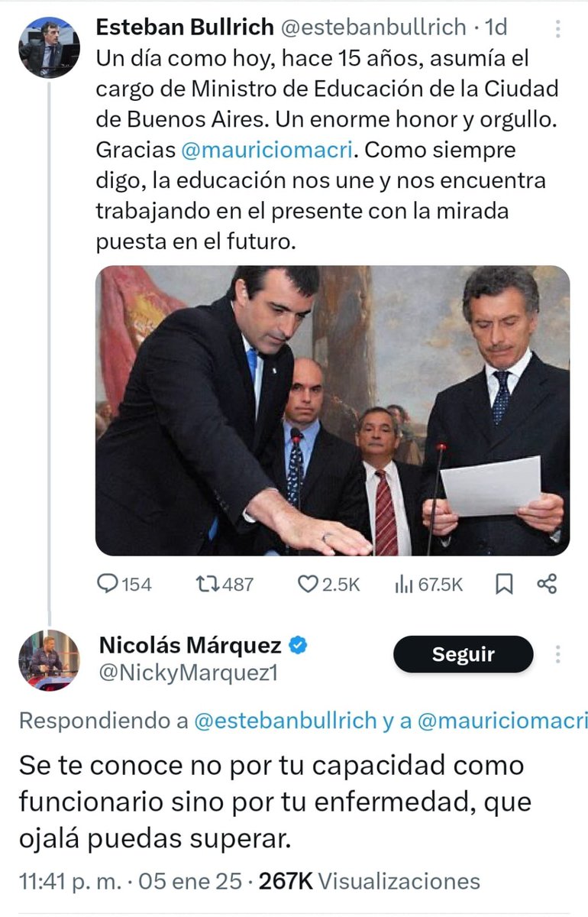Image resolution: width=588 pixels, height=917 pixels.
Task: Bookmark Esteban Bullrich's tweet
Action: (x=504, y=585)
